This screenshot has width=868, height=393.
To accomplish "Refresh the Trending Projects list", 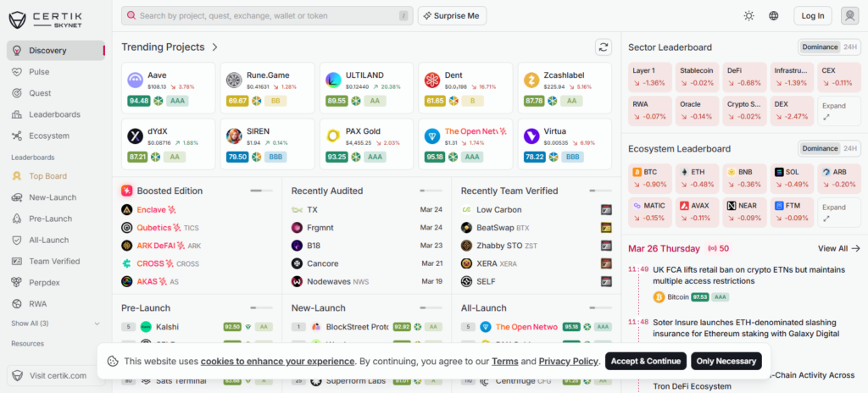I will 604,47.
